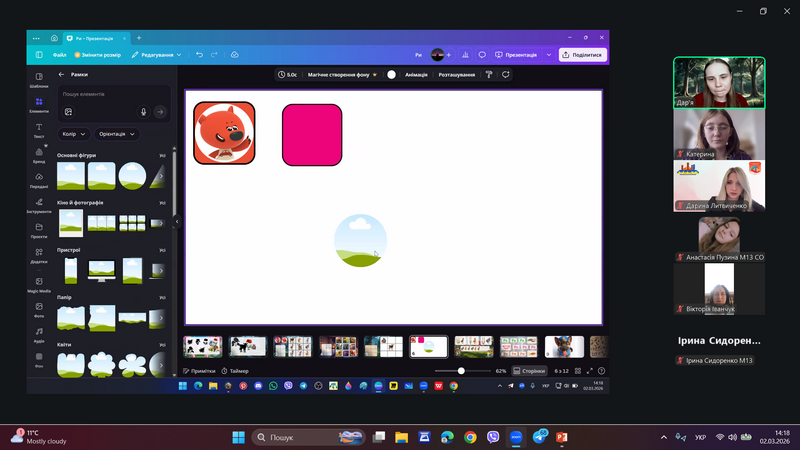Viewport: 800px width, 450px height.
Task: Open the comments speech bubble icon
Action: pos(482,55)
